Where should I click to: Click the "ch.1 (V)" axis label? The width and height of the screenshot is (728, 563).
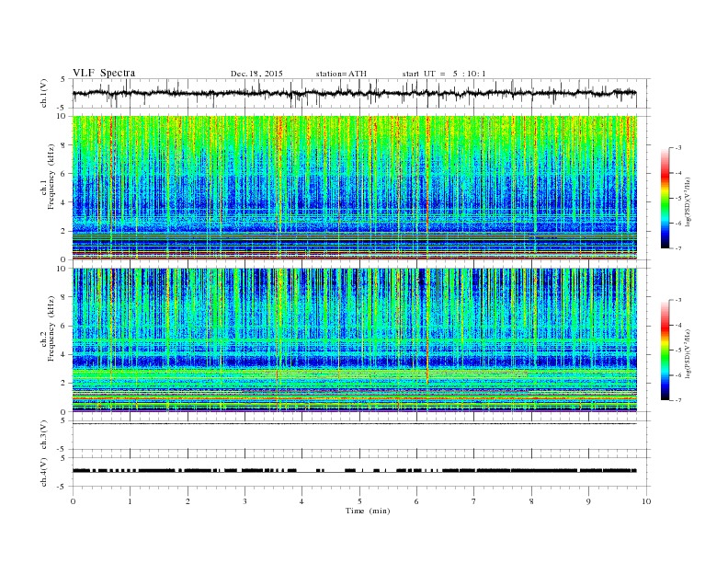point(44,93)
